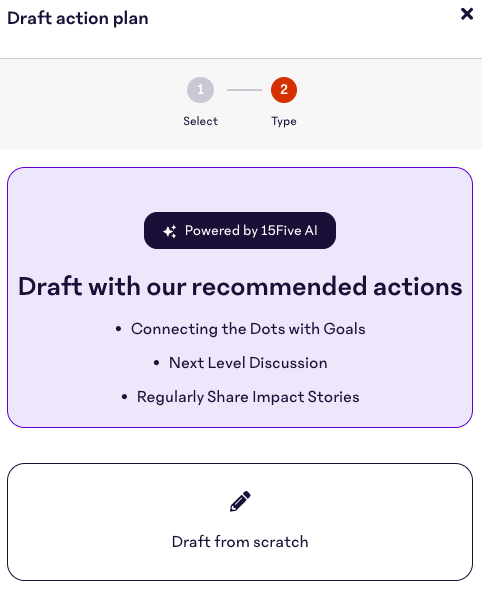The width and height of the screenshot is (482, 597).
Task: Click Connecting the Dots with Goals
Action: point(248,329)
